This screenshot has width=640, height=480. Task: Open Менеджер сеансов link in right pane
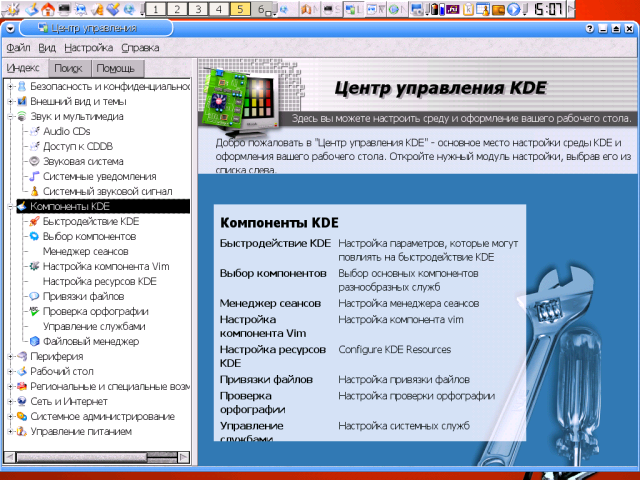(270, 303)
